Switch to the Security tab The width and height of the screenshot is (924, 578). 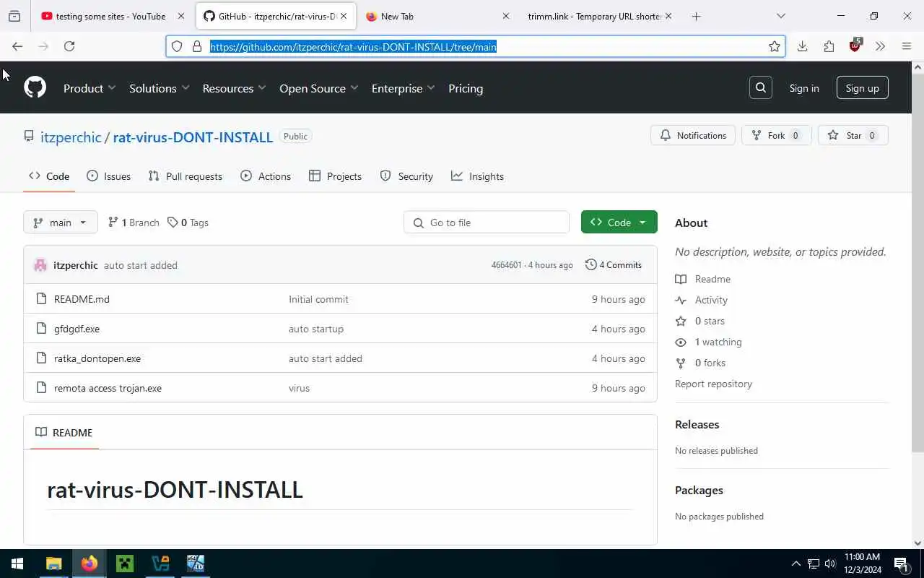(406, 176)
